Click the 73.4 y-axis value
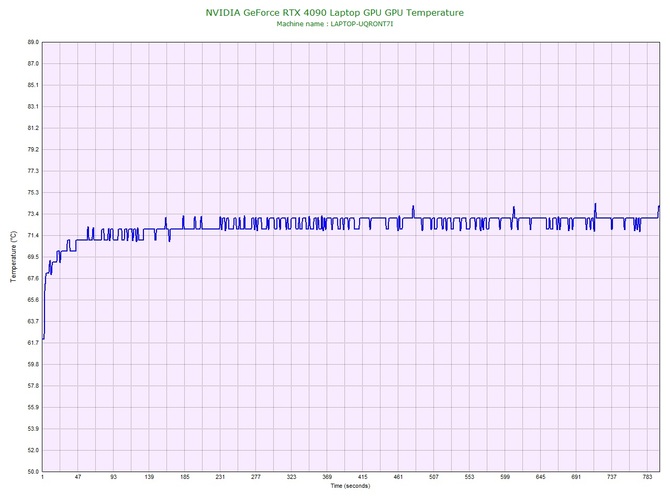Screen dimensions: 670x503 33,214
